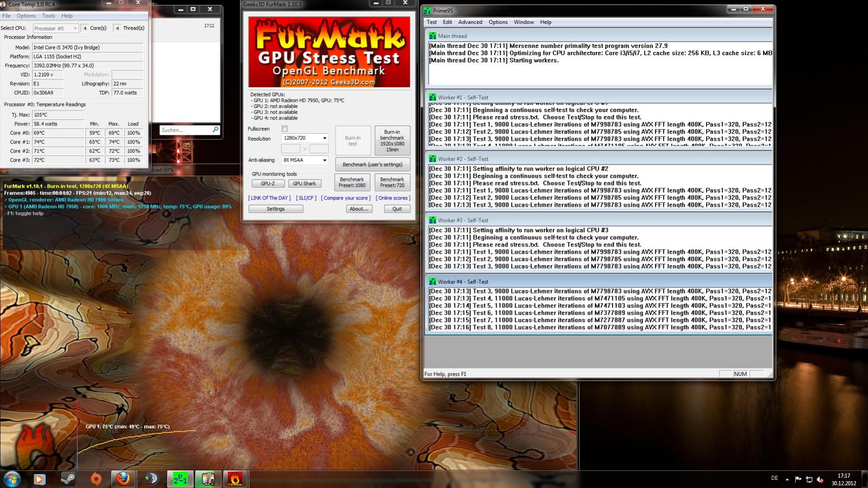The image size is (868, 488).
Task: Show hidden system tray icons
Action: pyautogui.click(x=787, y=479)
